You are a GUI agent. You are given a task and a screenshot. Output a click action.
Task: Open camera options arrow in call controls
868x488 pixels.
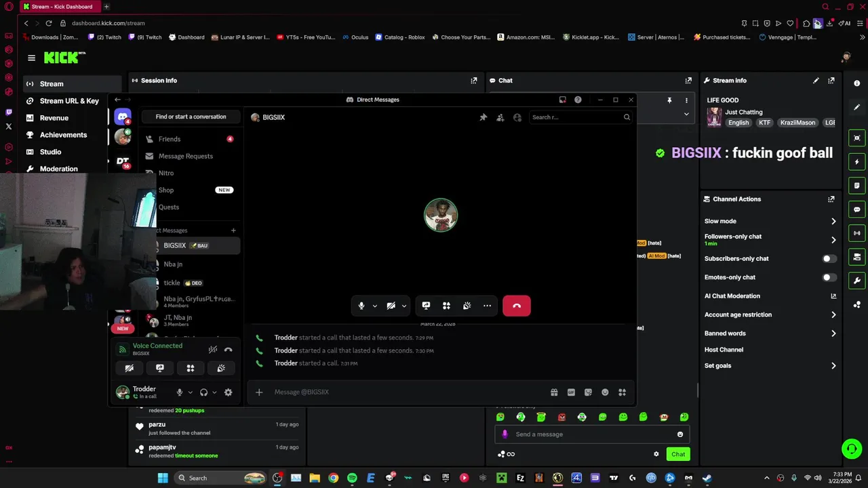[404, 306]
